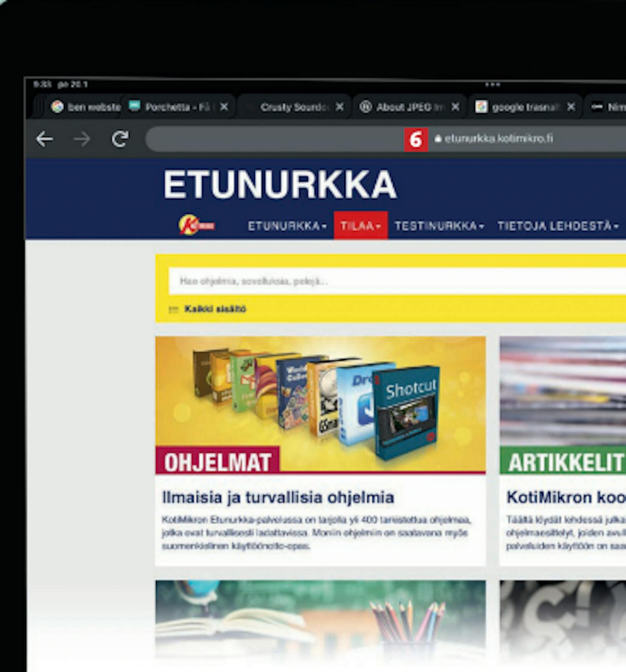Switch to the google translate tab
Screen dimensions: 626x672
[x=526, y=107]
